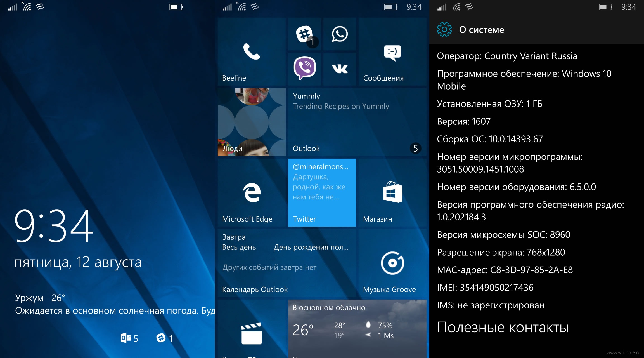Tap lock screen battery indicator
The width and height of the screenshot is (644, 358).
coord(176,7)
